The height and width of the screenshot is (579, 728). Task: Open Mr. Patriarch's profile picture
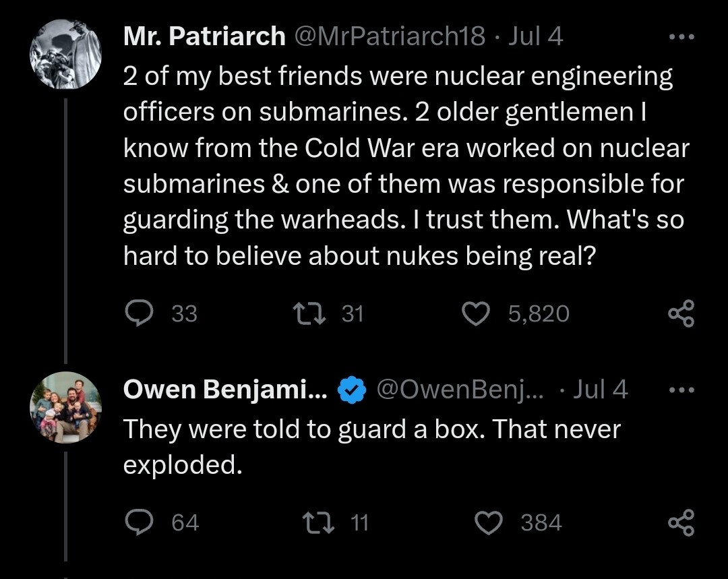(x=65, y=54)
